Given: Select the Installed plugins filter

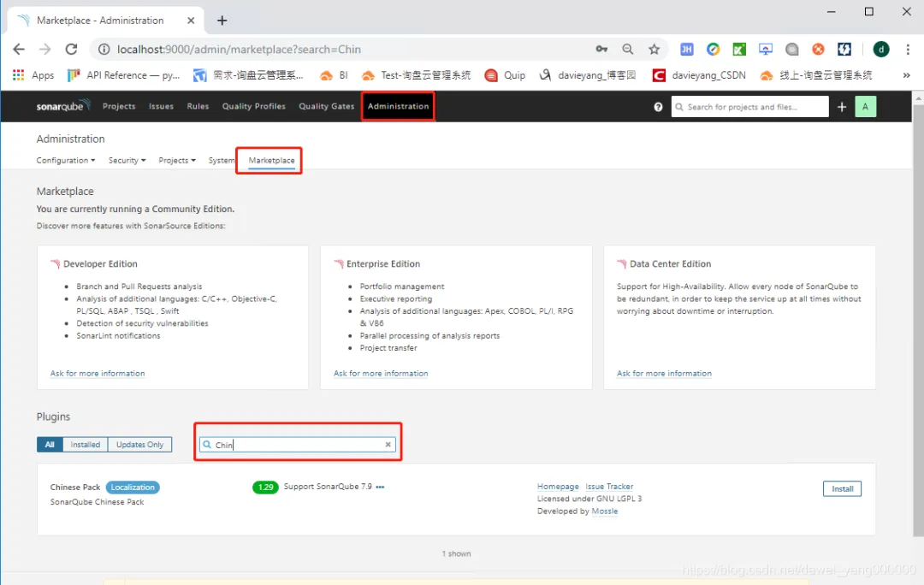Looking at the screenshot, I should click(86, 445).
